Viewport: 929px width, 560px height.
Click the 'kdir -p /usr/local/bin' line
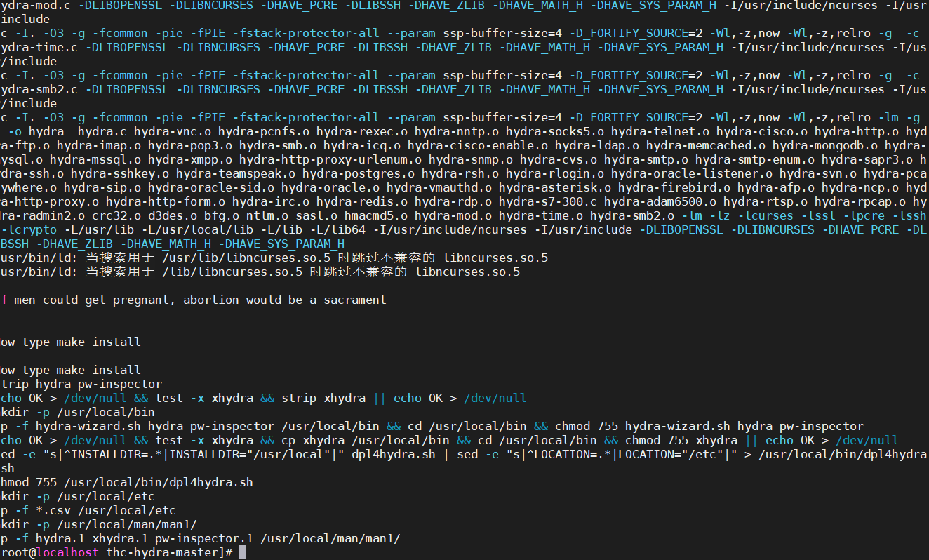tap(78, 413)
